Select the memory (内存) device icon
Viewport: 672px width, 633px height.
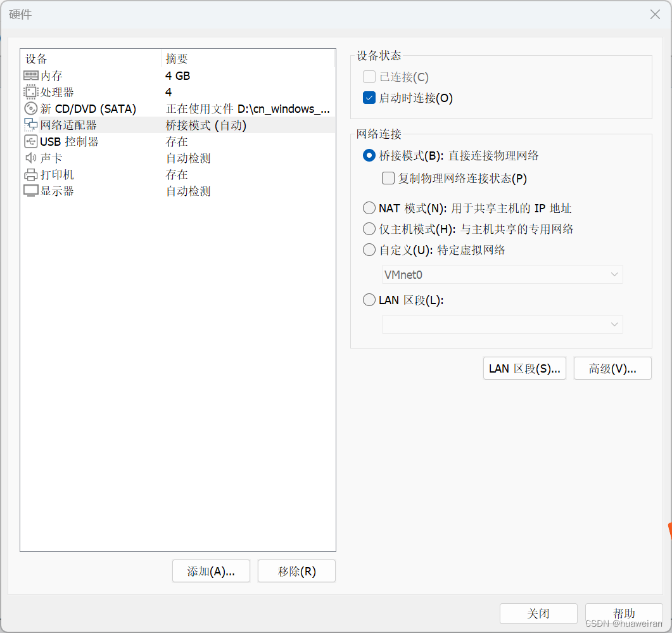pos(31,76)
